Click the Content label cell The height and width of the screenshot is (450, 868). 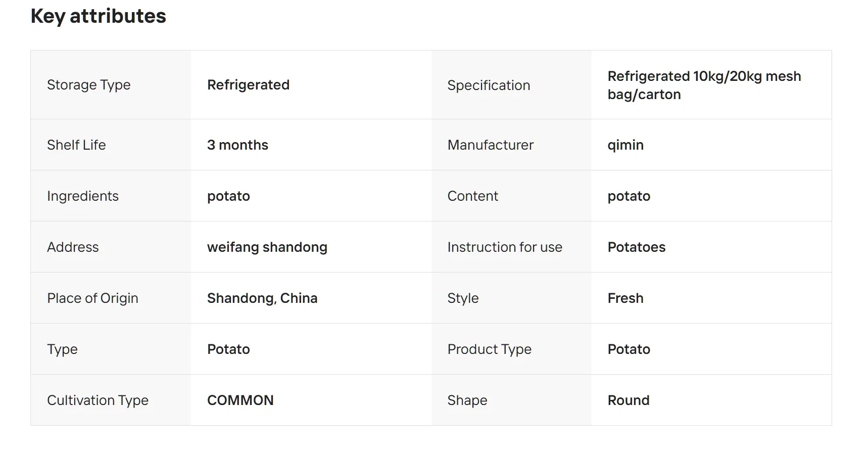coord(472,196)
